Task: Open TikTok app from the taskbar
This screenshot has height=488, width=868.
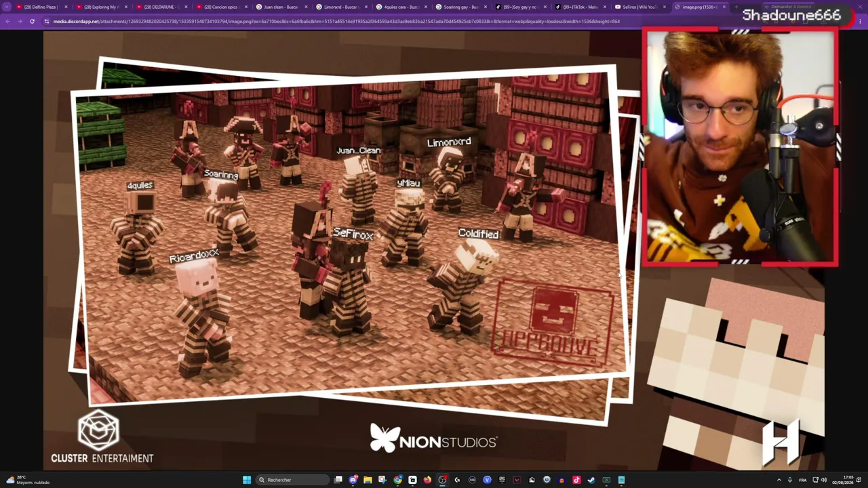Action: coord(576,480)
